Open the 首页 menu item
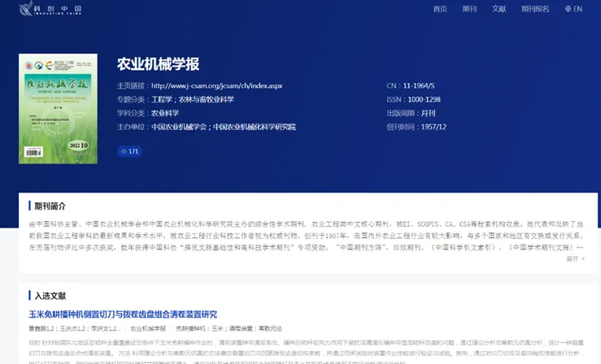Image resolution: width=601 pixels, height=364 pixels. coord(440,9)
